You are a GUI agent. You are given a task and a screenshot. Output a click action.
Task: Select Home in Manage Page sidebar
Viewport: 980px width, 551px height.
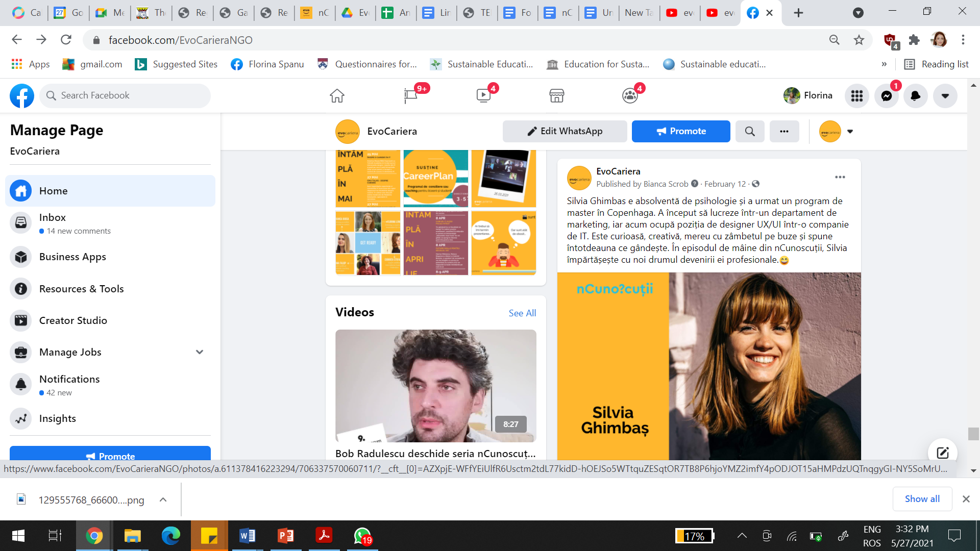pos(110,191)
